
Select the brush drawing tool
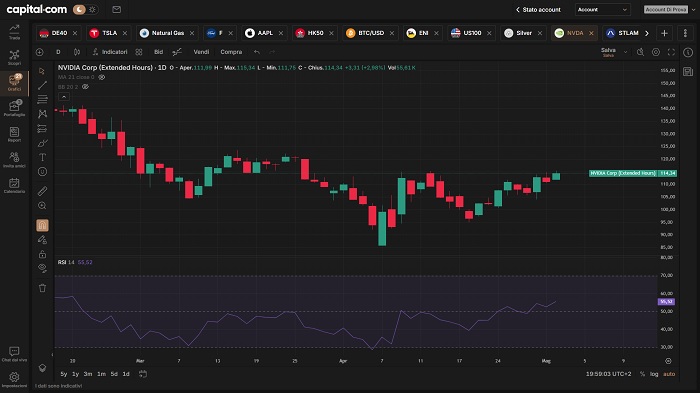(x=42, y=143)
